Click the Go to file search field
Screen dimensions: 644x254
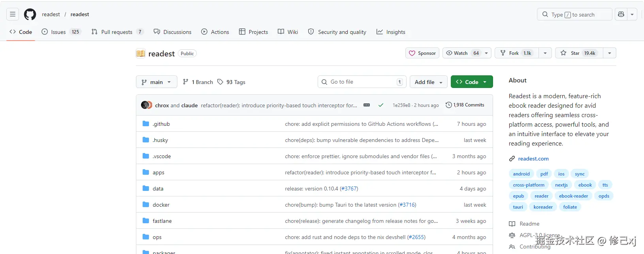pyautogui.click(x=361, y=82)
